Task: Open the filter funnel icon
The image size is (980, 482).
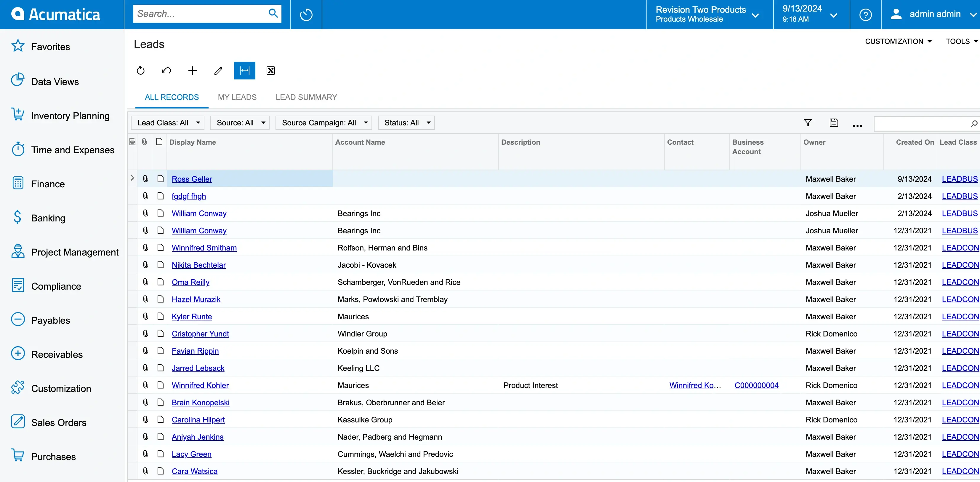Action: point(808,123)
